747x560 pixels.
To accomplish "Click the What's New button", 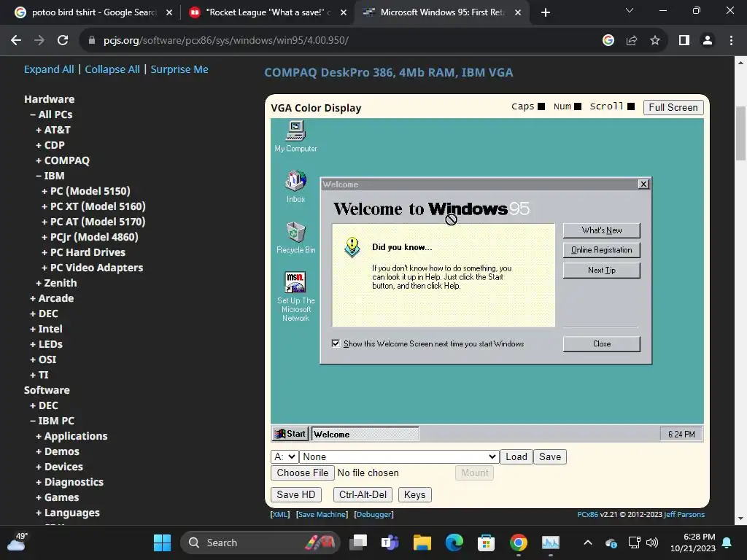I will pyautogui.click(x=601, y=230).
